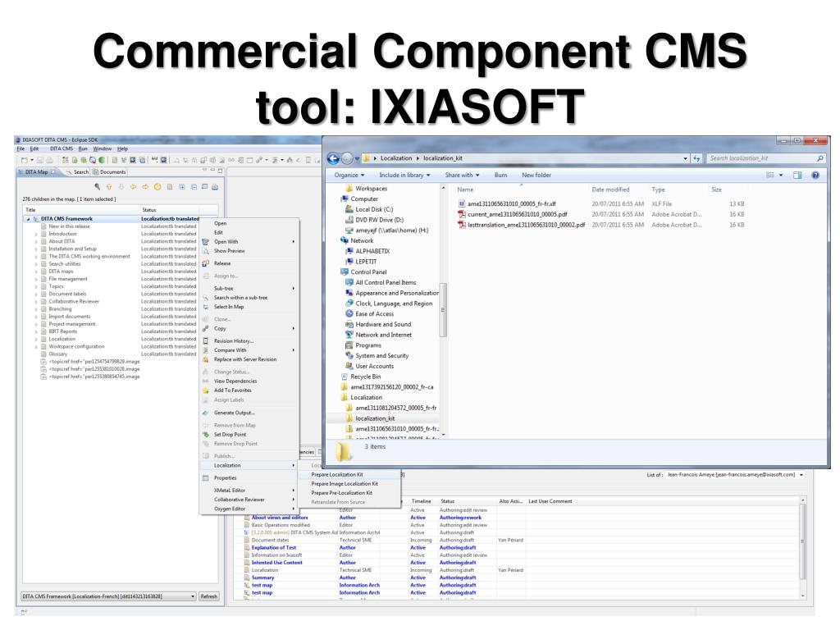This screenshot has height=630, width=840.
Task: Switch to the Search tab
Action: (78, 172)
